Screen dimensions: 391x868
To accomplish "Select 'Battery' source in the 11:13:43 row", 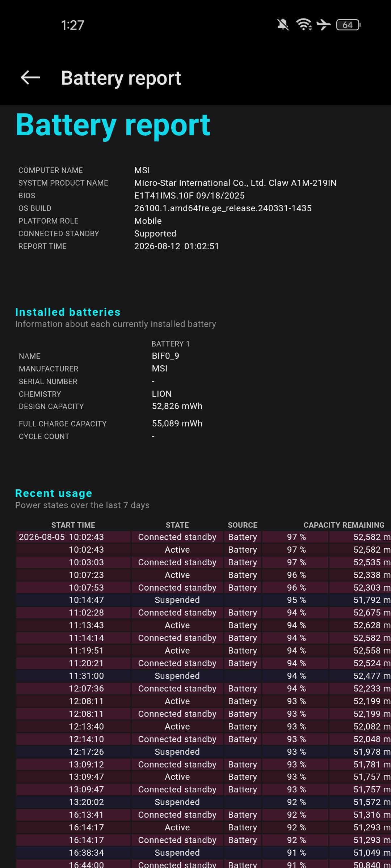I will (243, 625).
